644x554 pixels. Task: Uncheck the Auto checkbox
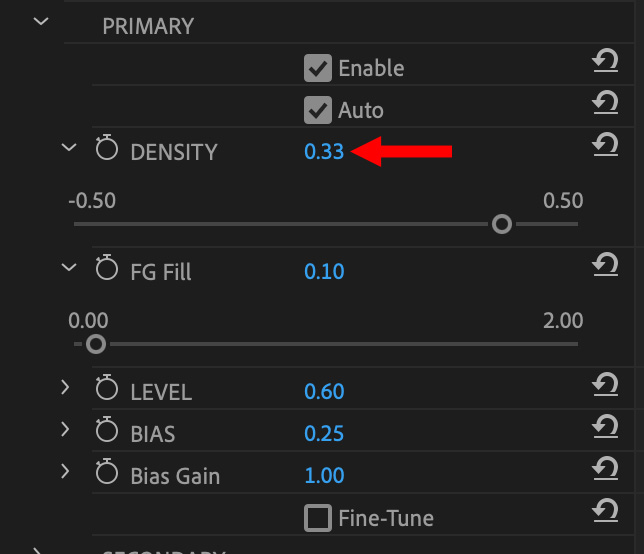tap(318, 110)
